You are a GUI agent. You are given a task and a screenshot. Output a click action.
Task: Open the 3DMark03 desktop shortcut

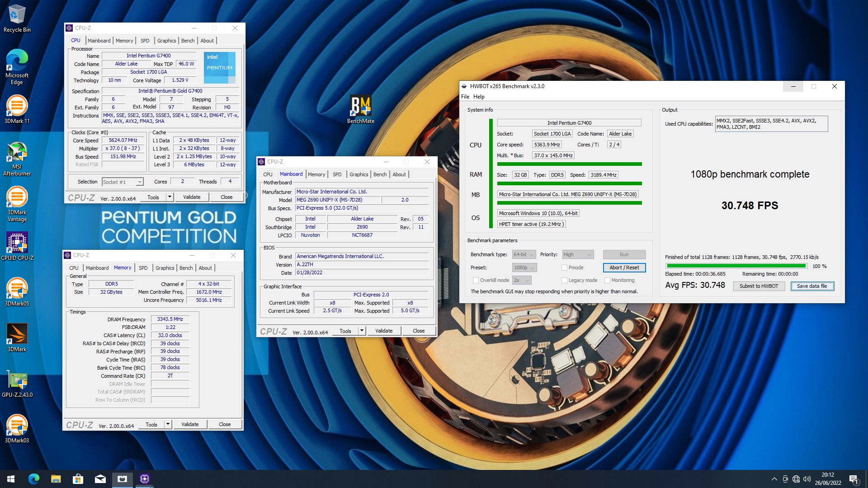pyautogui.click(x=17, y=429)
